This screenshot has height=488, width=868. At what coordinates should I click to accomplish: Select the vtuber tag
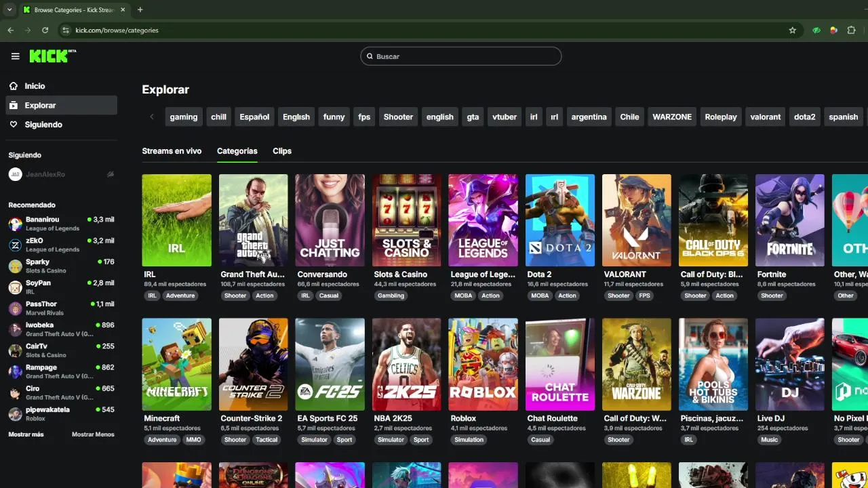pos(505,117)
